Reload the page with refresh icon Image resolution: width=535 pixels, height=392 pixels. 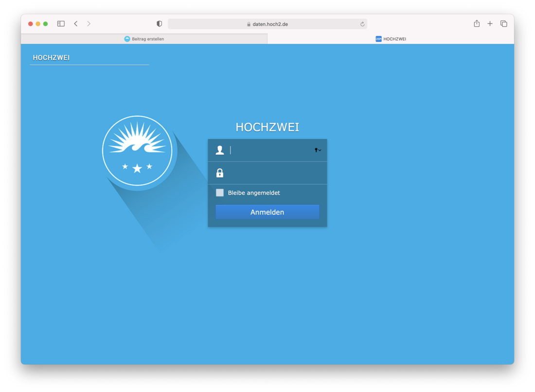pyautogui.click(x=362, y=24)
